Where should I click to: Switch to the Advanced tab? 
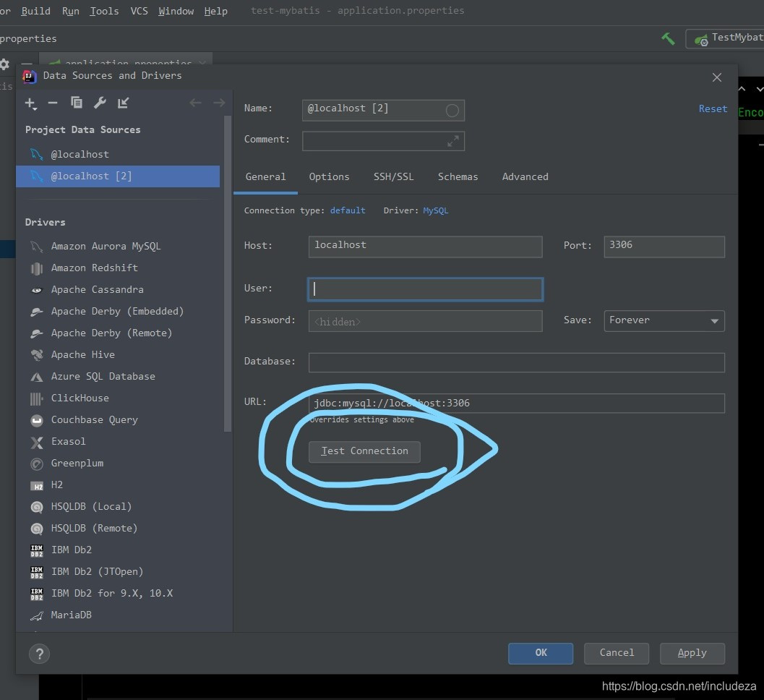tap(525, 176)
